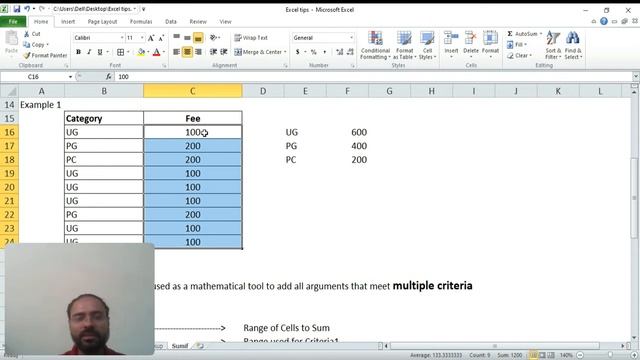The height and width of the screenshot is (360, 640).
Task: Click the Save icon in quick access toolbar
Action: 16,9
